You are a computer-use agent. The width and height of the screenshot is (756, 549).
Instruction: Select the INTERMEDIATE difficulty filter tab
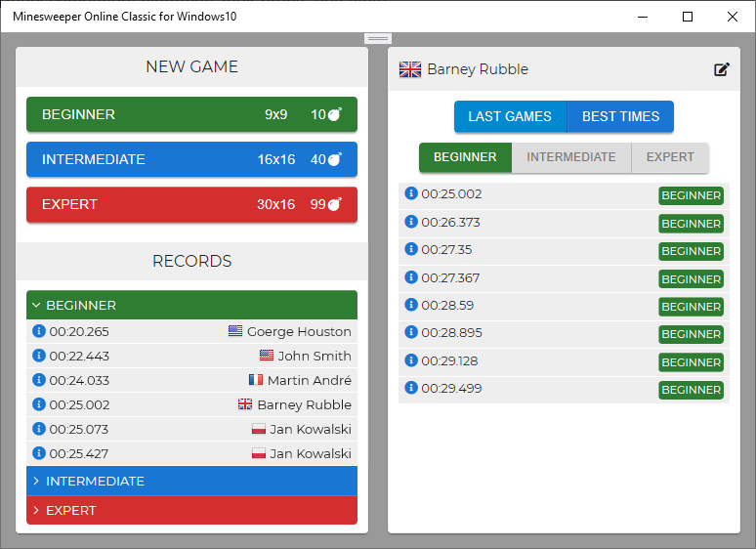coord(571,157)
